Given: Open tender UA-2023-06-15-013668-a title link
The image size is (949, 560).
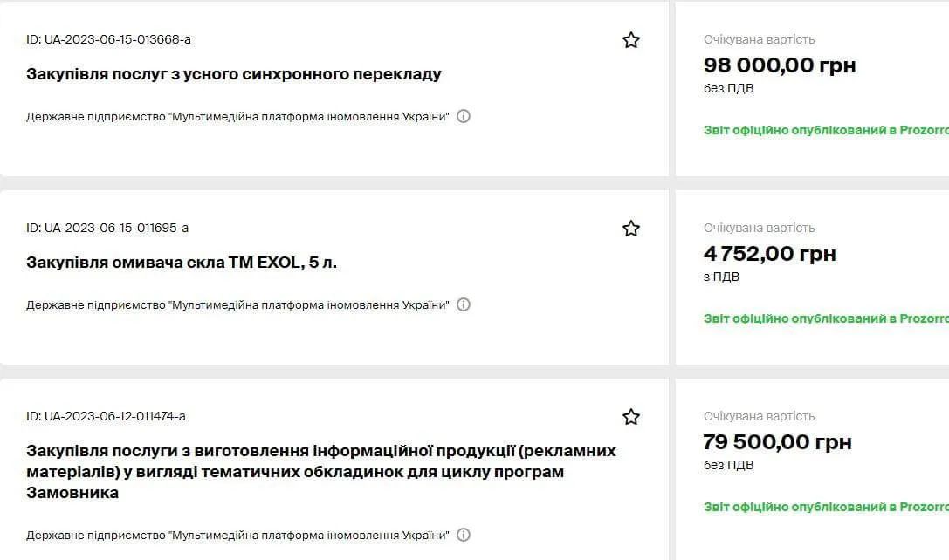Looking at the screenshot, I should click(x=231, y=73).
